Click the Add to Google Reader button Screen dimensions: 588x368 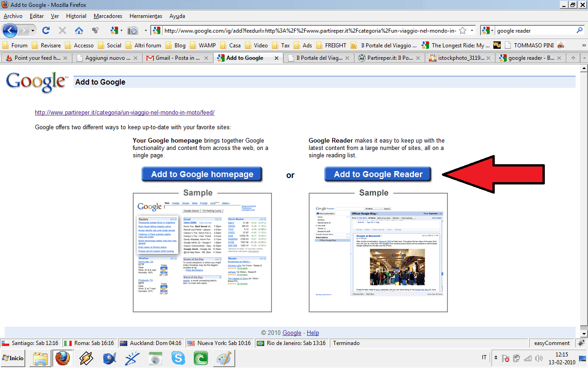point(378,174)
